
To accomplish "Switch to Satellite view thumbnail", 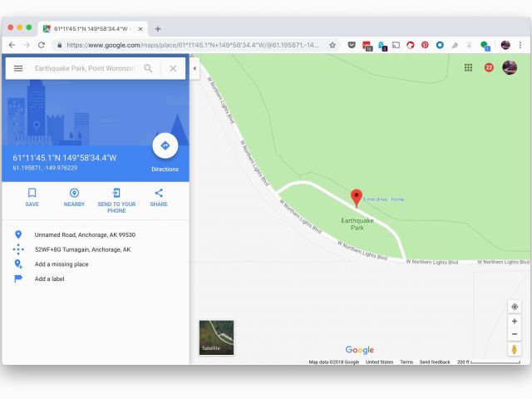I will point(216,337).
